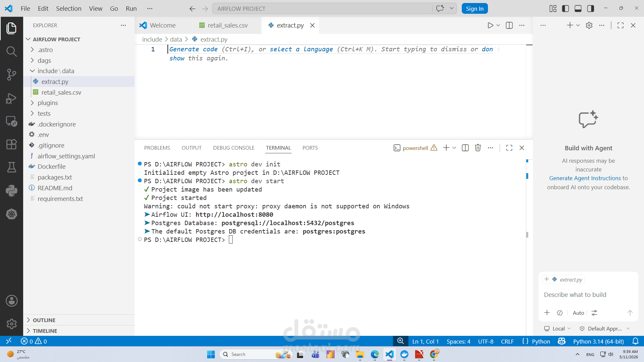Screen dimensions: 644x362
Task: Open the Selection menu
Action: pyautogui.click(x=68, y=8)
